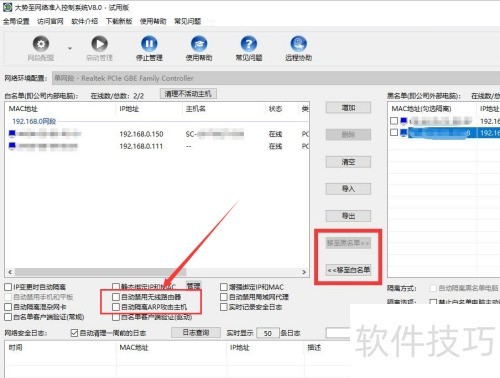500x378 pixels.
Task: Click 管理 button beside static binding
Action: point(193,286)
